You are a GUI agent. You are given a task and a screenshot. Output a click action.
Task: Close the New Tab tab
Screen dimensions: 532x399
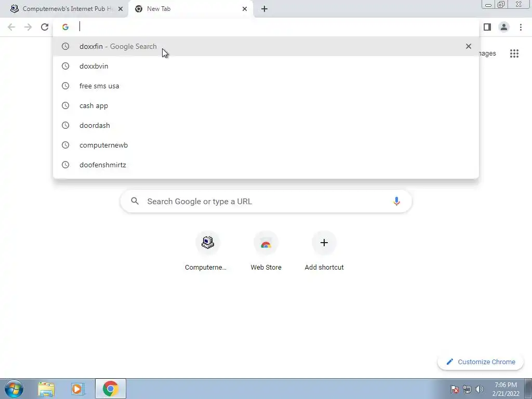tap(244, 9)
